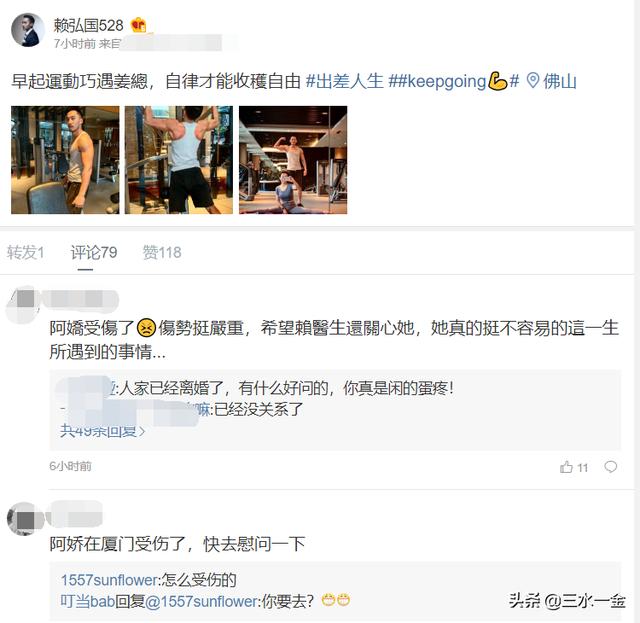Open #出差人生 hashtag link
This screenshot has width=640, height=623.
345,81
